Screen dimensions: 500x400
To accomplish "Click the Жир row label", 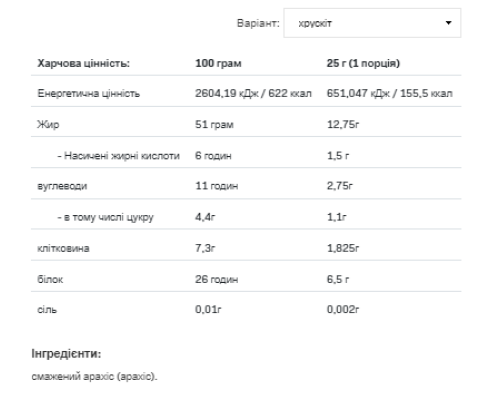I will click(48, 124).
